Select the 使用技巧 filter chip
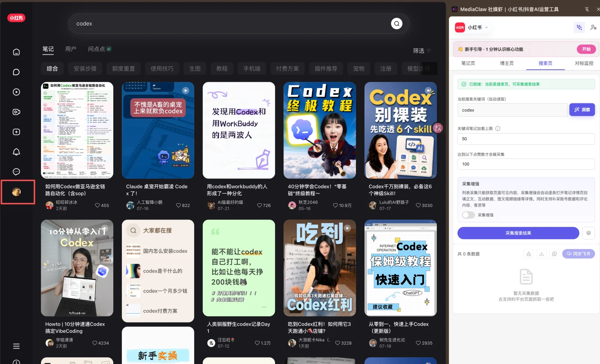The height and width of the screenshot is (364, 600). tap(162, 69)
